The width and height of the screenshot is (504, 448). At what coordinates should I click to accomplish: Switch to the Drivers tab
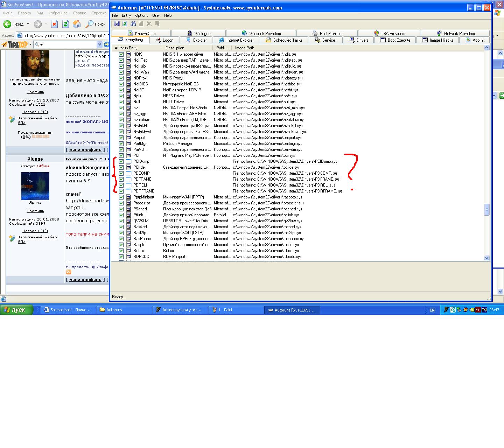tap(358, 40)
